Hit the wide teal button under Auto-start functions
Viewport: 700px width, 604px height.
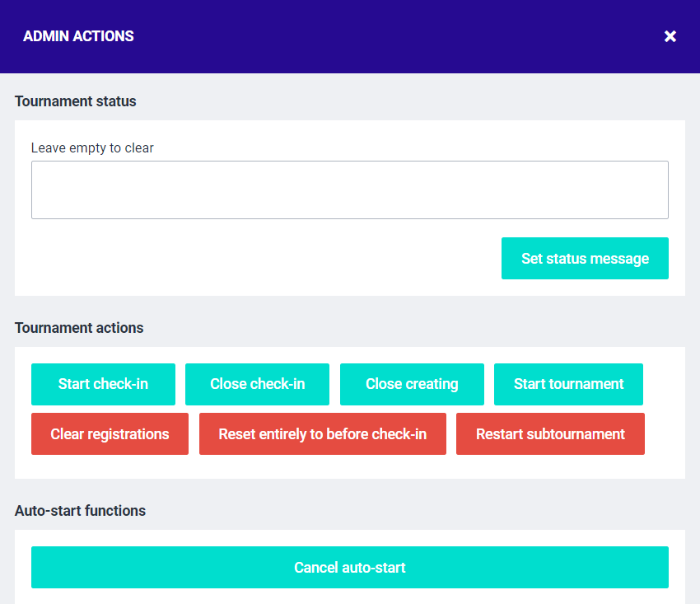349,567
